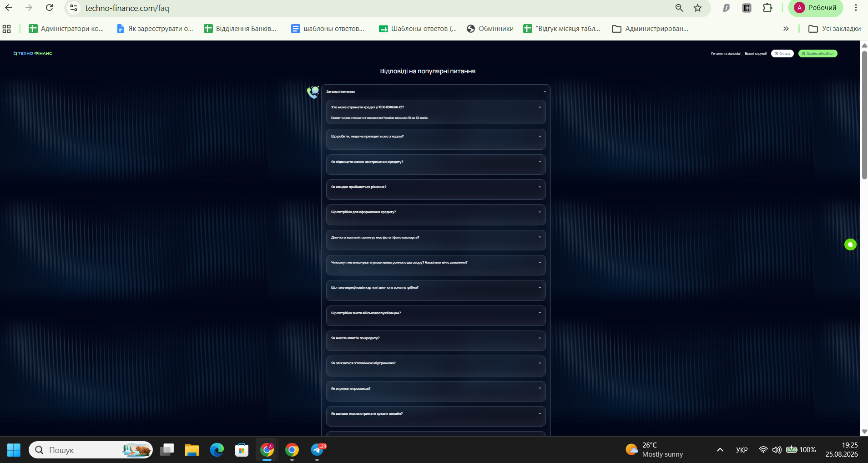Switch keyboard language УКР
The height and width of the screenshot is (463, 868).
click(x=742, y=450)
